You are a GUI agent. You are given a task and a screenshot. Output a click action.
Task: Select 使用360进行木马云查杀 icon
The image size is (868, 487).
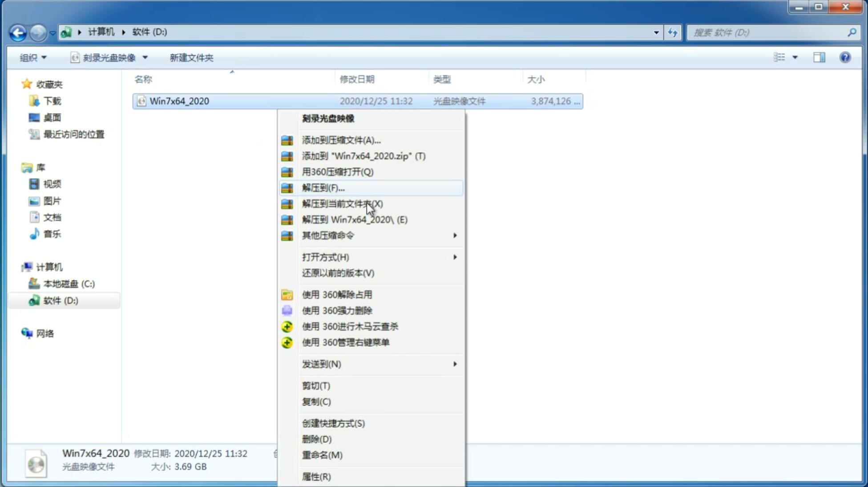(x=286, y=326)
